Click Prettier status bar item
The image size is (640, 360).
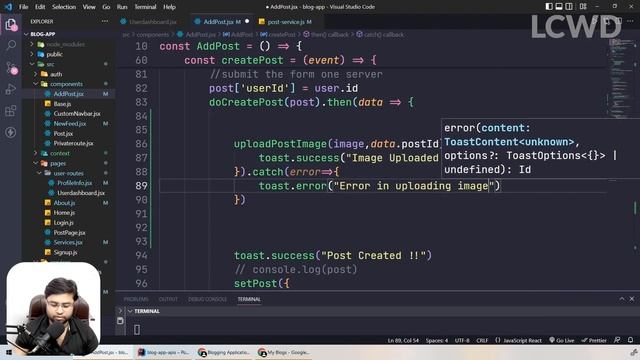594,340
